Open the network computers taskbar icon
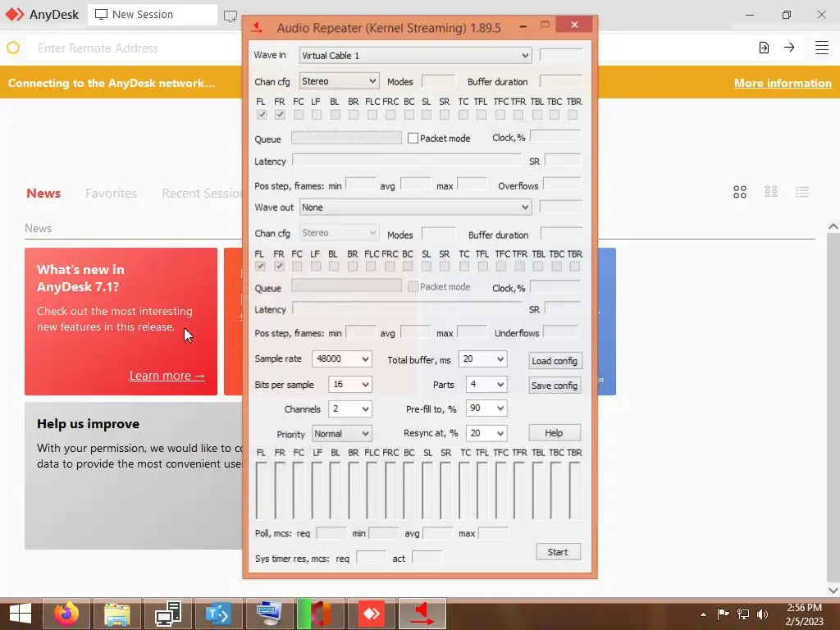Screen dimensions: 840x630 click(x=168, y=614)
